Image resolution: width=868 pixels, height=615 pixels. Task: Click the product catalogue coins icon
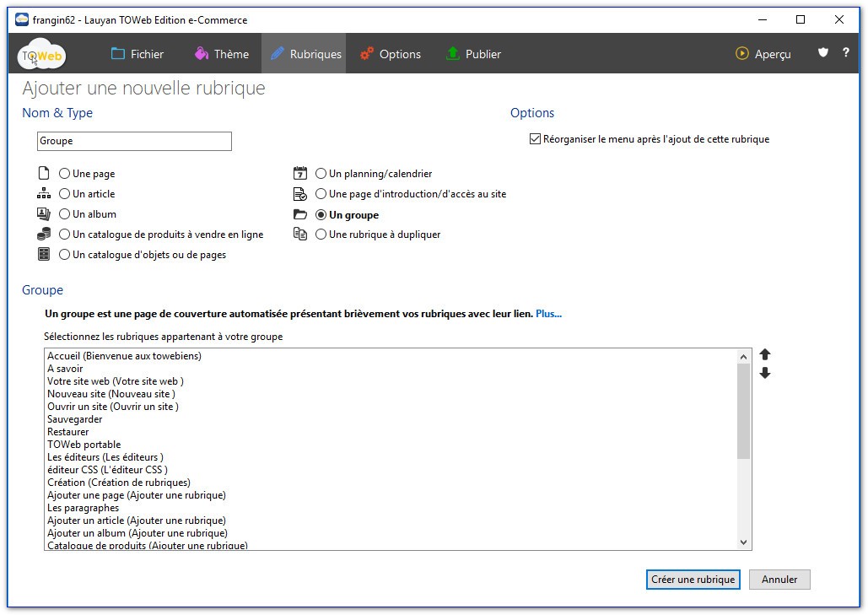coord(44,235)
